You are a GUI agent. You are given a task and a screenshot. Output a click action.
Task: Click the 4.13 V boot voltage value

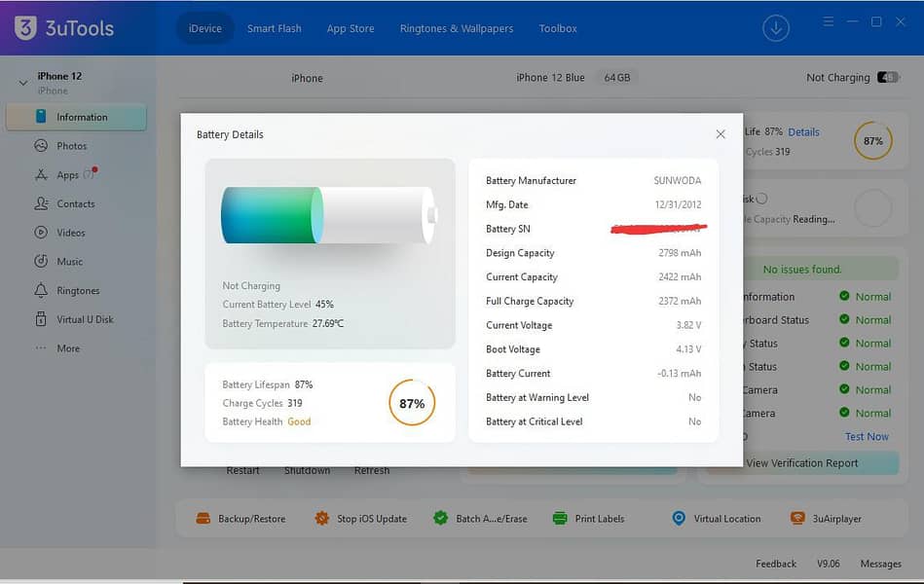click(x=688, y=349)
